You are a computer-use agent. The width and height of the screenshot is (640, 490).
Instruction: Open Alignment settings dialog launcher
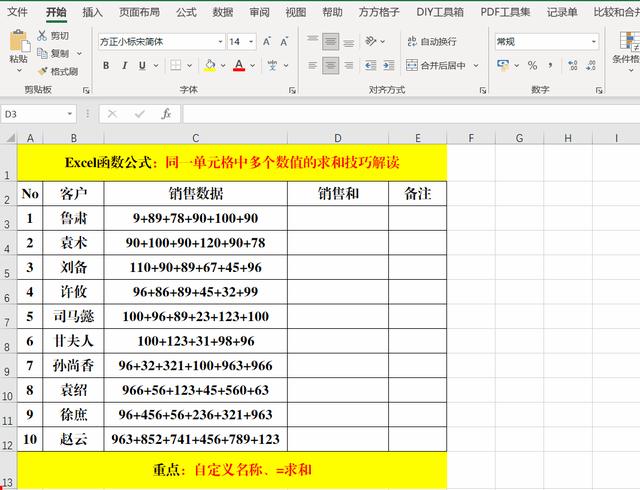483,90
